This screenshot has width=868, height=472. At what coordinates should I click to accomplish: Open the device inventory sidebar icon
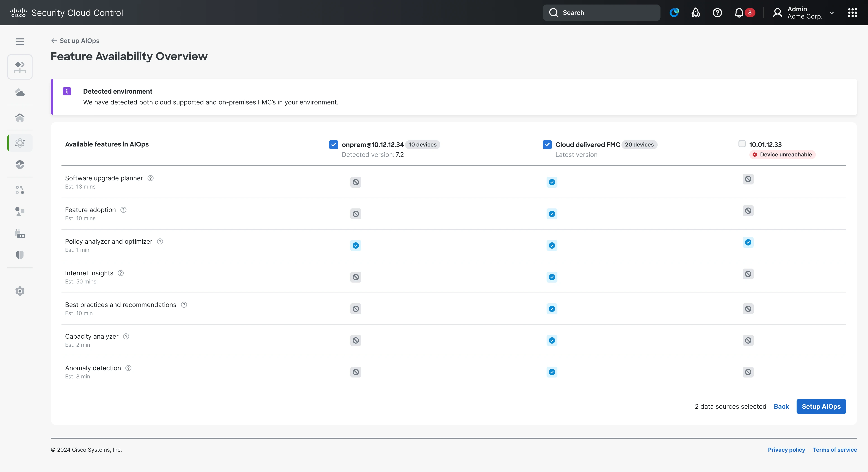(20, 233)
